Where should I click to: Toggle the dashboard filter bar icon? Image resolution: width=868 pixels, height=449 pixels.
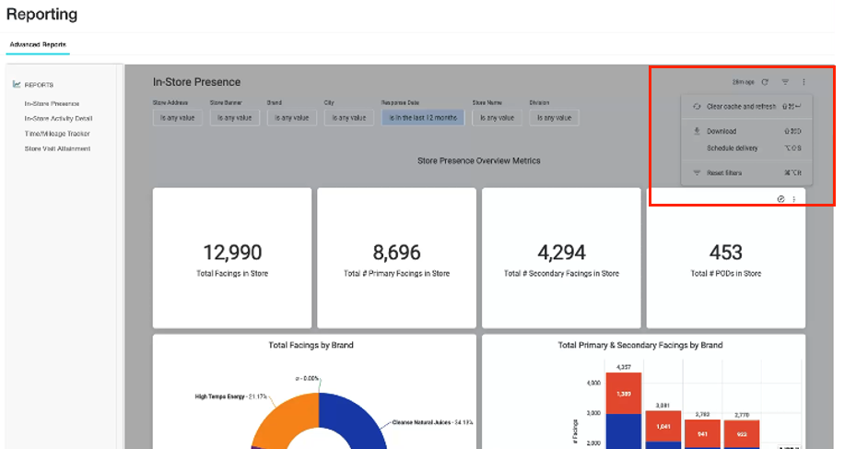(x=785, y=82)
